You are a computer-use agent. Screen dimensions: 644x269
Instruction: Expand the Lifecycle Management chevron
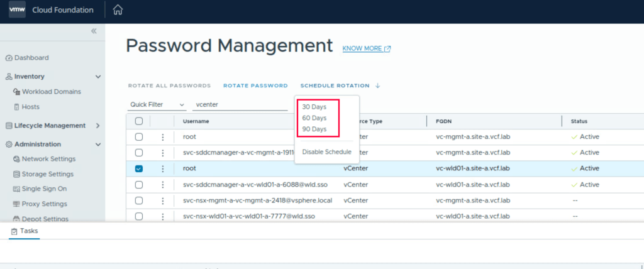[97, 126]
